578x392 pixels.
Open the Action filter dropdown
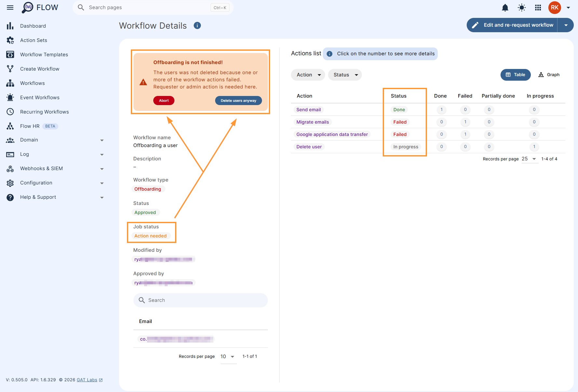(x=308, y=75)
